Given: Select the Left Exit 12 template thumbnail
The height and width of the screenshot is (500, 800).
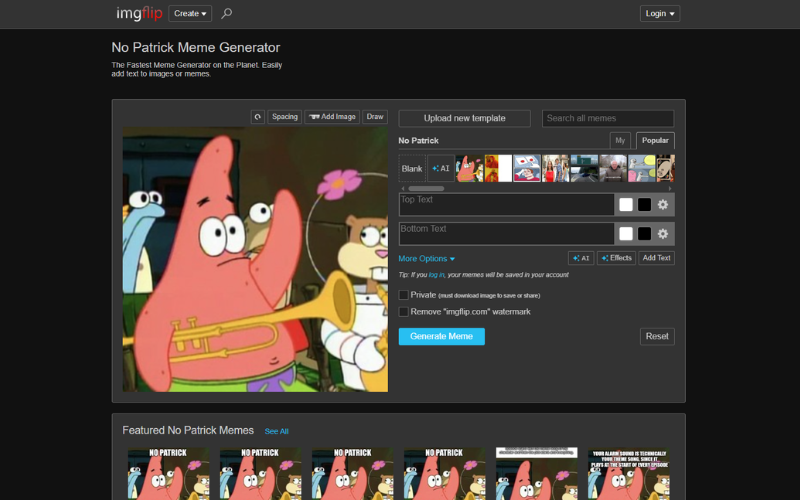Looking at the screenshot, I should click(x=584, y=168).
